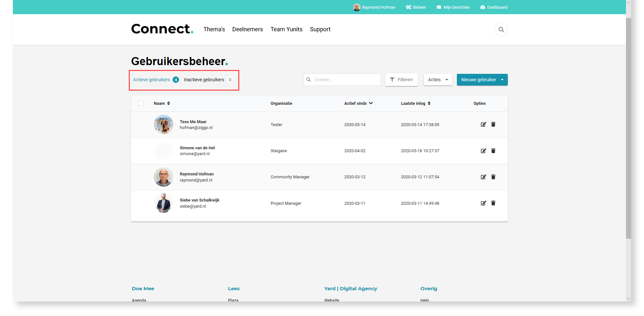Delete user Tess Me Maar
Screen dimensions: 644x316
493,124
